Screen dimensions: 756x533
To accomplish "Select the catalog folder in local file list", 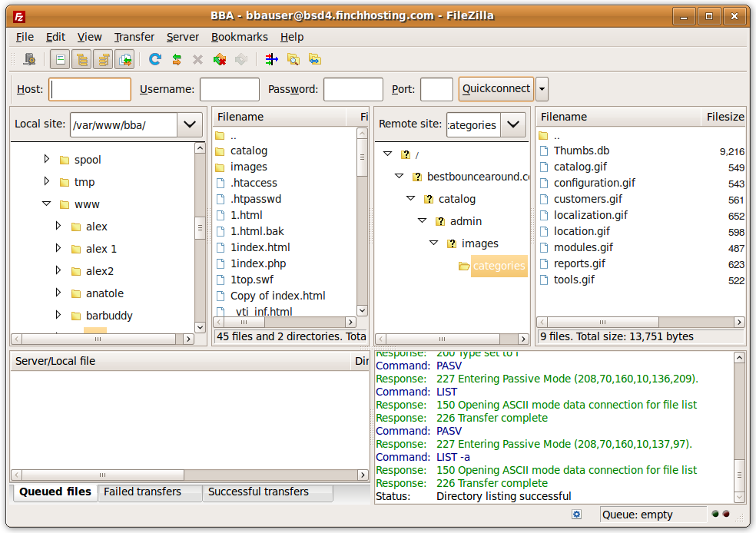I will (x=248, y=151).
